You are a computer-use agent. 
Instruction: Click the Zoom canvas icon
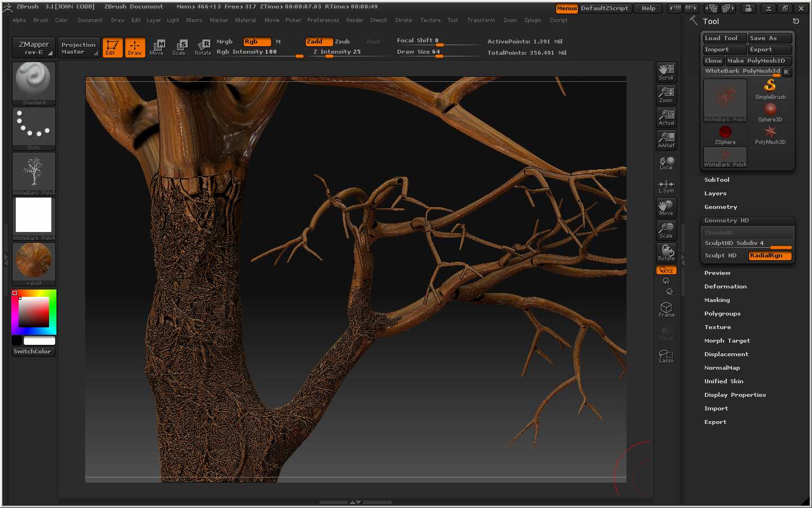(667, 95)
